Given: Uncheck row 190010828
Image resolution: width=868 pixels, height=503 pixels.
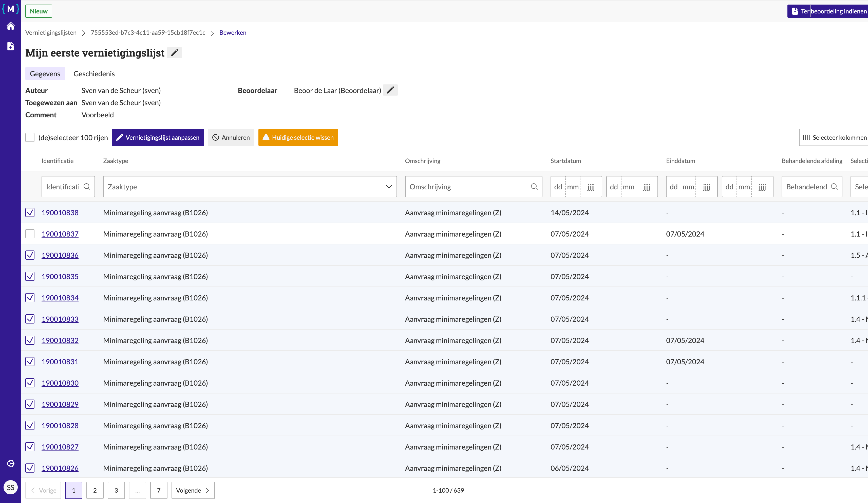Looking at the screenshot, I should 30,425.
